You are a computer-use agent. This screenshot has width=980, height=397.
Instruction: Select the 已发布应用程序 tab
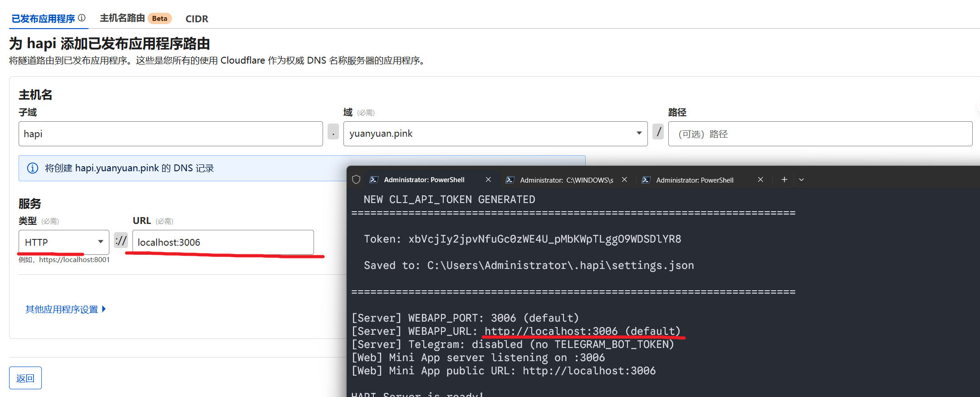coord(43,19)
